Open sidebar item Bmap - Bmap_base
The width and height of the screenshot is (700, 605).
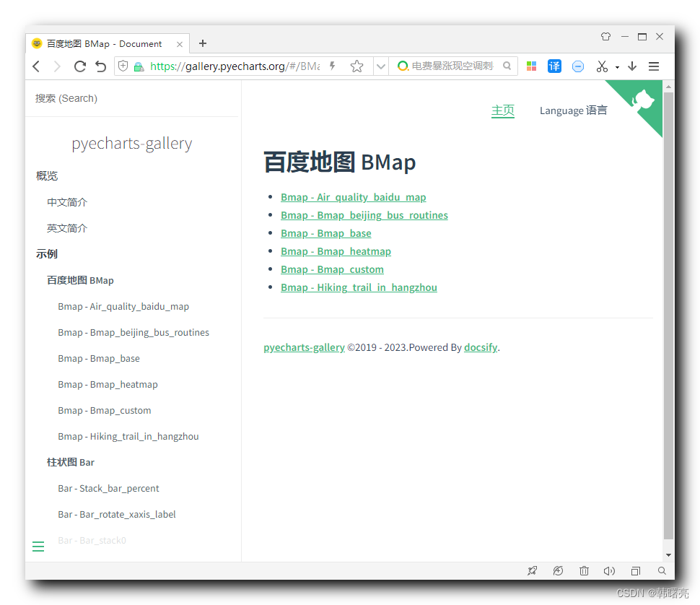[99, 359]
